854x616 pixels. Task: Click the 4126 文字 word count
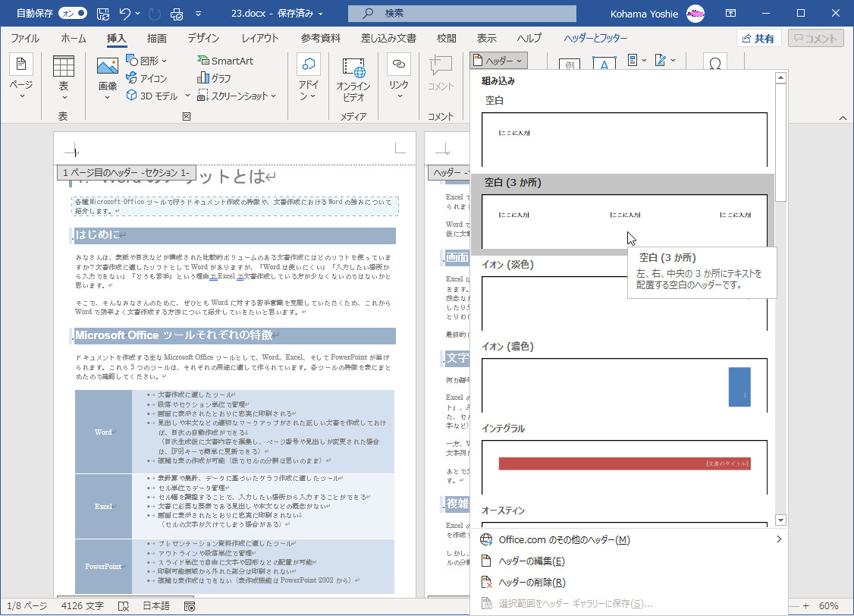click(x=82, y=605)
